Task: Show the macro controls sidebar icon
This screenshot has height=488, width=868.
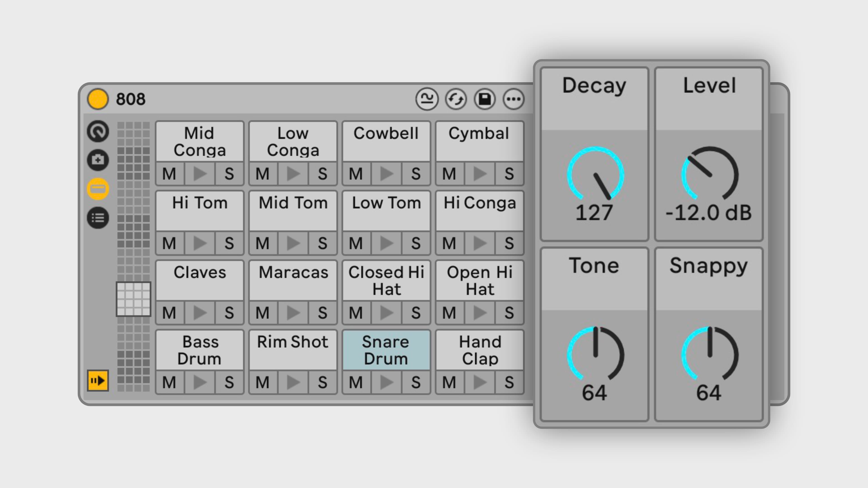Action: (98, 131)
